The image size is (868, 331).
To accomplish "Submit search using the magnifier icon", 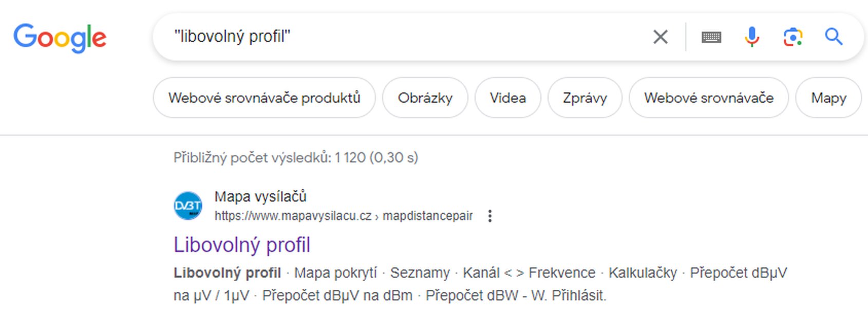I will click(833, 37).
